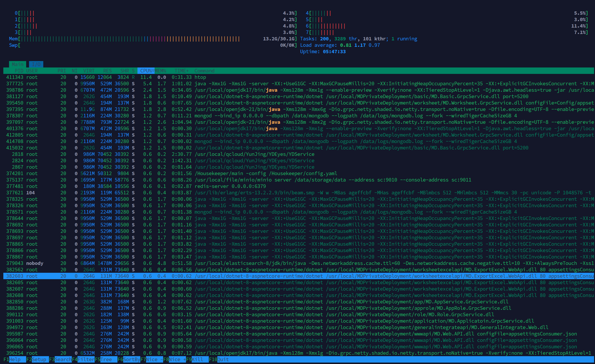Open F6 SortBy menu
595x364 pixels.
(129, 359)
